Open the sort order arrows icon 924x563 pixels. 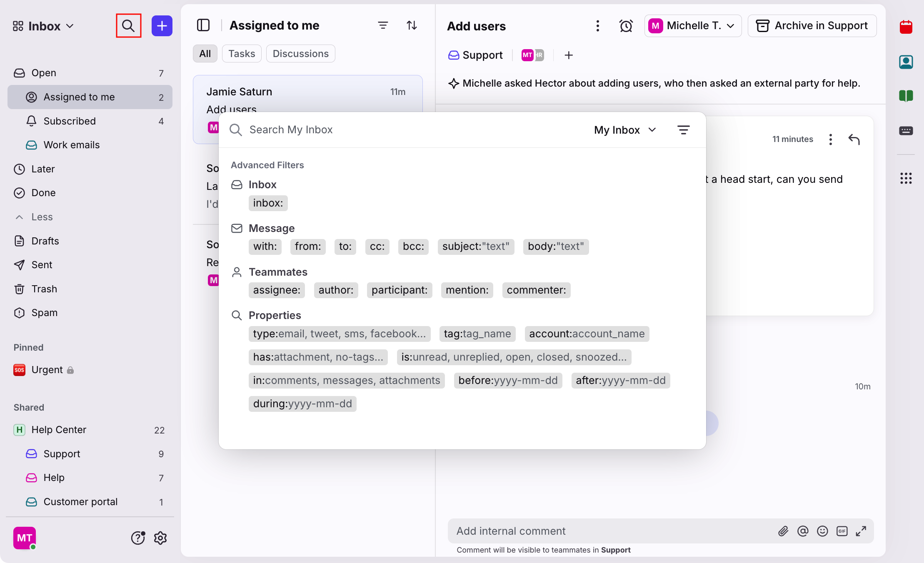(412, 25)
